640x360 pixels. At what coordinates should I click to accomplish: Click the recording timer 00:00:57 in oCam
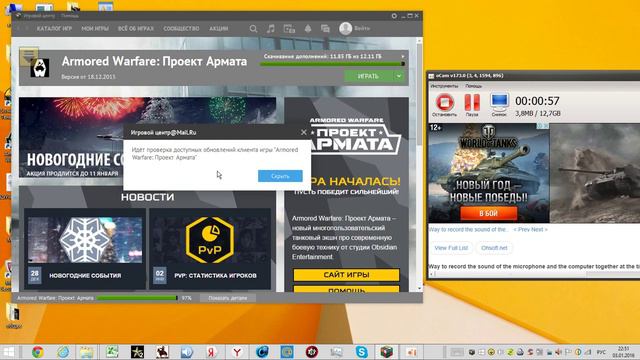tap(537, 101)
